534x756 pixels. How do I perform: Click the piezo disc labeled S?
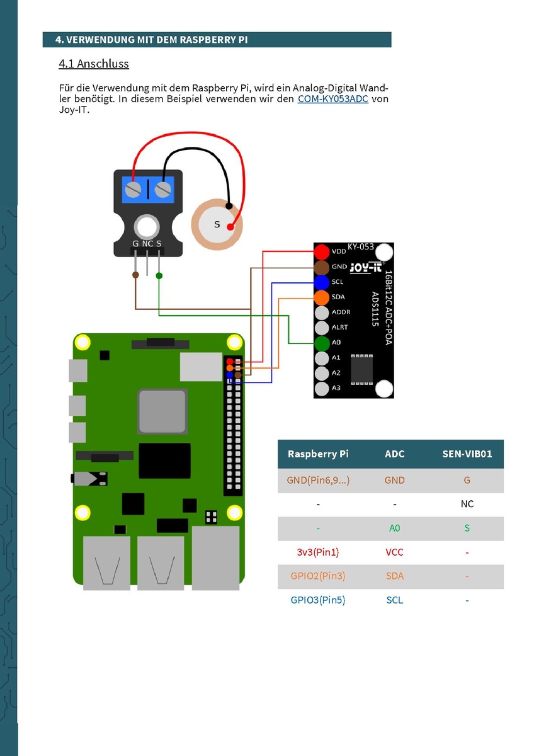click(217, 224)
